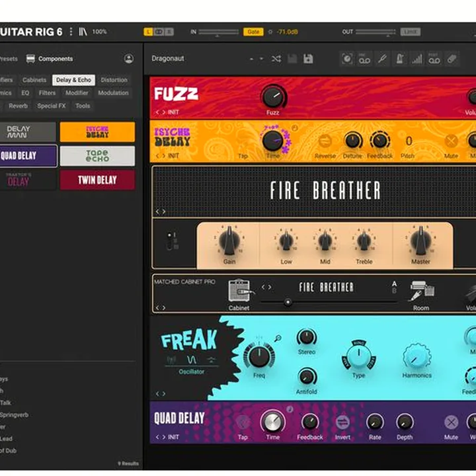Toggle Psyche Delay Reverse button
Screen dimensions: 476x476
click(325, 141)
